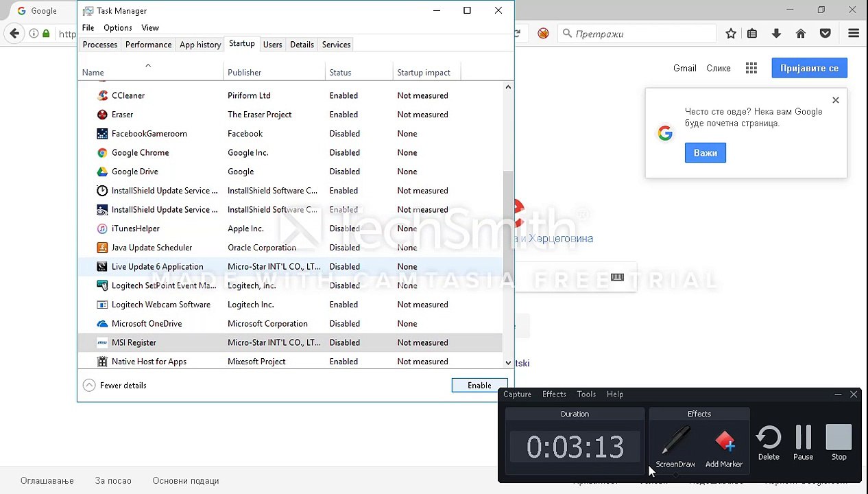Save page with the Pocket icon

(x=825, y=33)
